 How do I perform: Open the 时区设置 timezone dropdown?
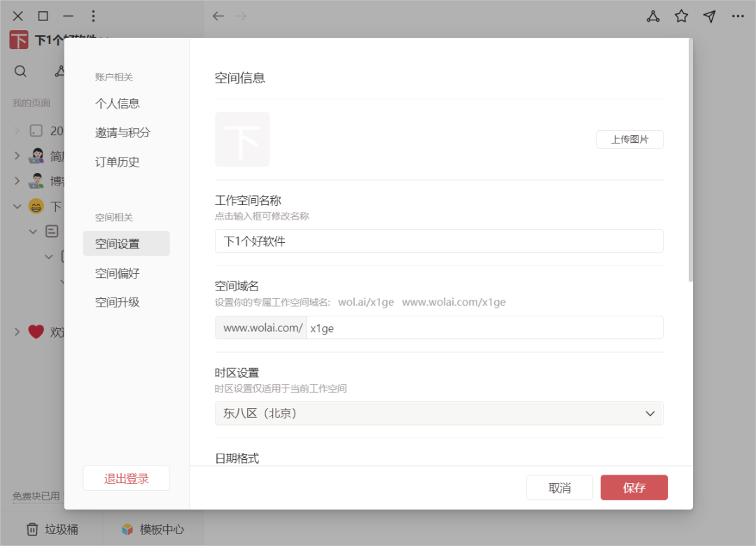pyautogui.click(x=439, y=413)
